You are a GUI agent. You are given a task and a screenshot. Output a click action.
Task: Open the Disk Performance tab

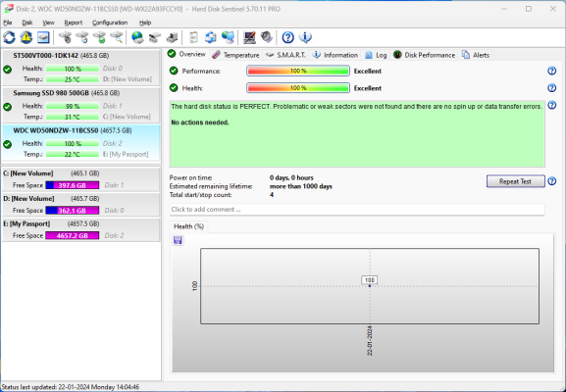(424, 55)
